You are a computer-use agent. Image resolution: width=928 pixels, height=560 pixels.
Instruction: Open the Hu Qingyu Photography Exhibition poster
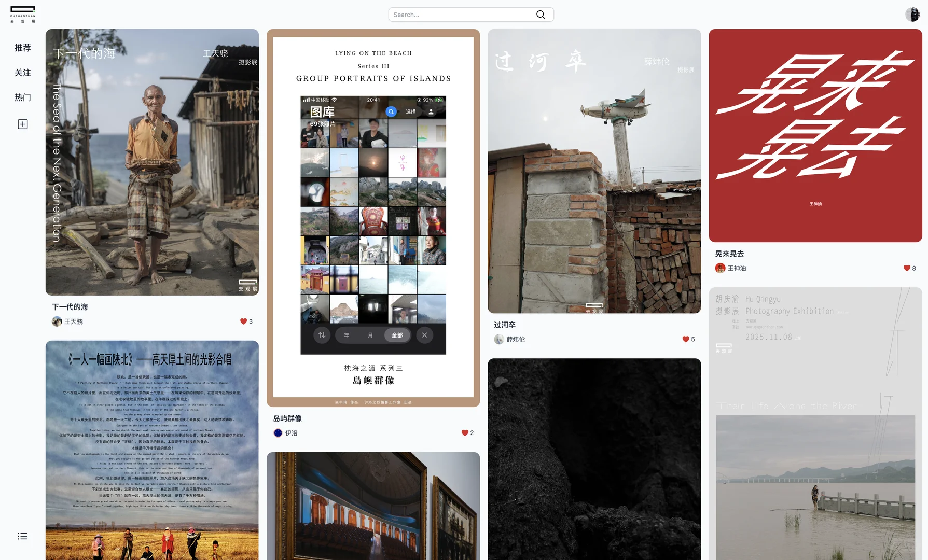815,424
